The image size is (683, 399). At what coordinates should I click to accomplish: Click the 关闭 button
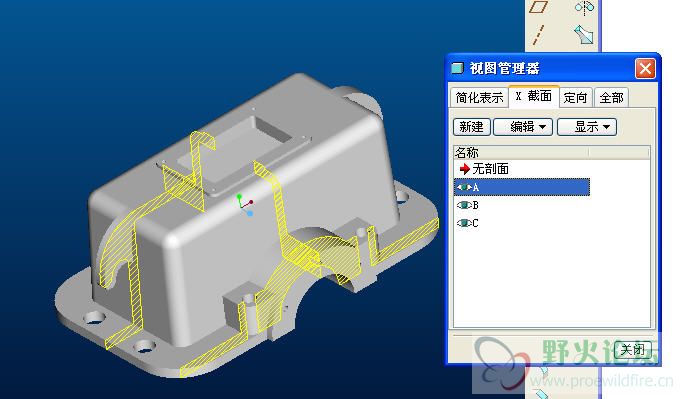[x=632, y=349]
